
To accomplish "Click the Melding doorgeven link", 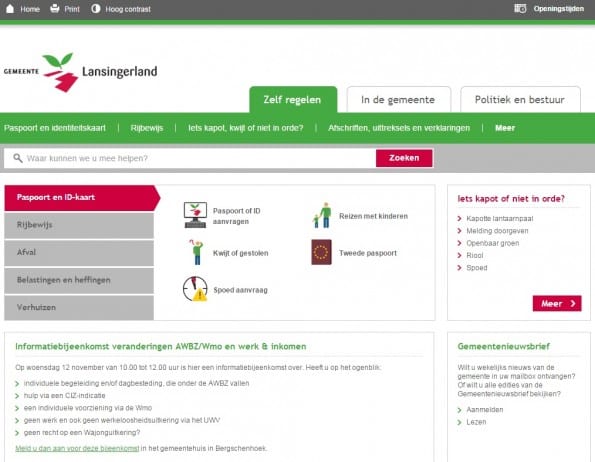I will click(x=497, y=231).
